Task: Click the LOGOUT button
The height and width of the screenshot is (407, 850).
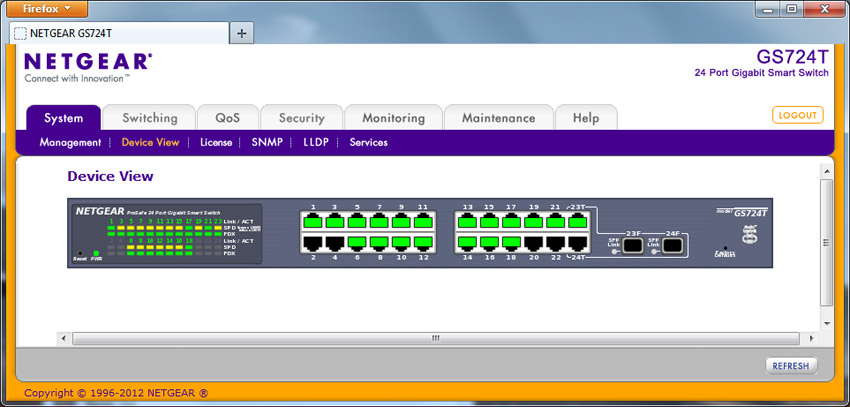Action: pyautogui.click(x=797, y=115)
